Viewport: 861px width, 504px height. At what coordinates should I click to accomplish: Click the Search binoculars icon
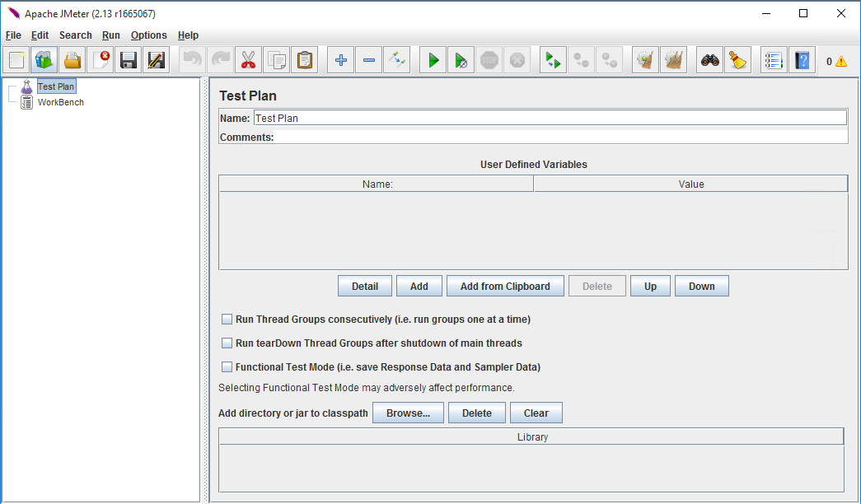(710, 60)
